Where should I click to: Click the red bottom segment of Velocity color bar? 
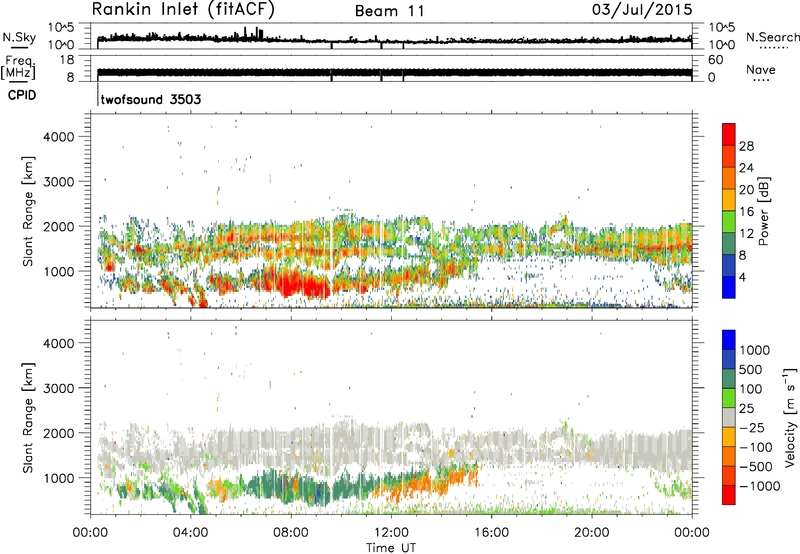[x=729, y=495]
